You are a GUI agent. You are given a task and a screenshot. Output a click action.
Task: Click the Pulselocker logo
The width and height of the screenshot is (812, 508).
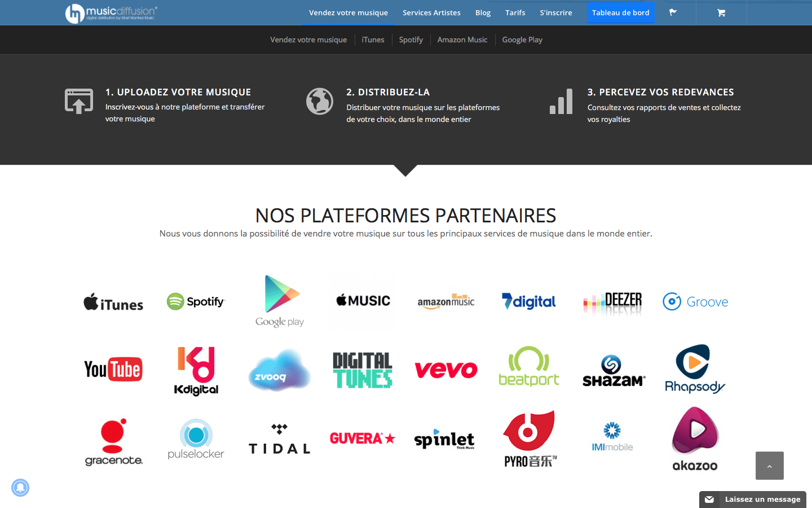(196, 439)
